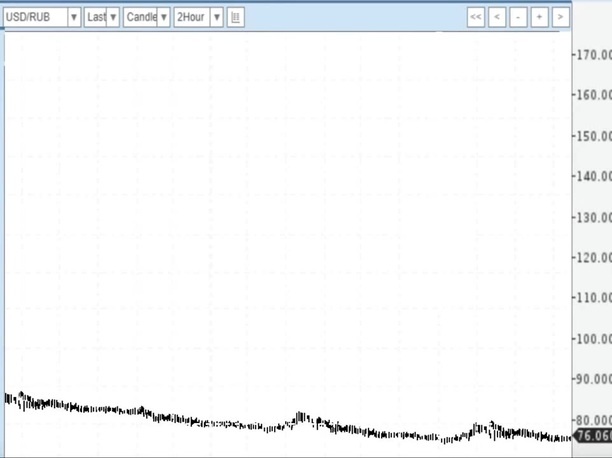Click the 110.00 price axis label
The image size is (612, 458).
pos(594,298)
